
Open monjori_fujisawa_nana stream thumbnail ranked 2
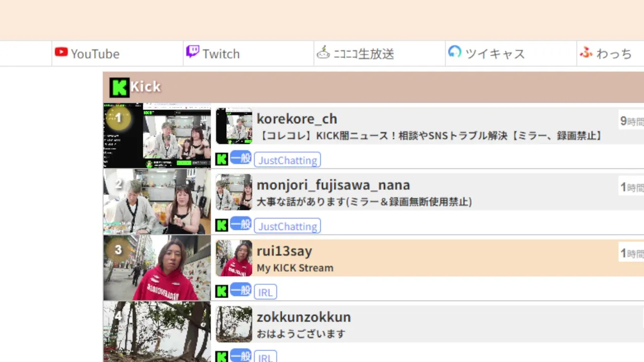click(157, 201)
